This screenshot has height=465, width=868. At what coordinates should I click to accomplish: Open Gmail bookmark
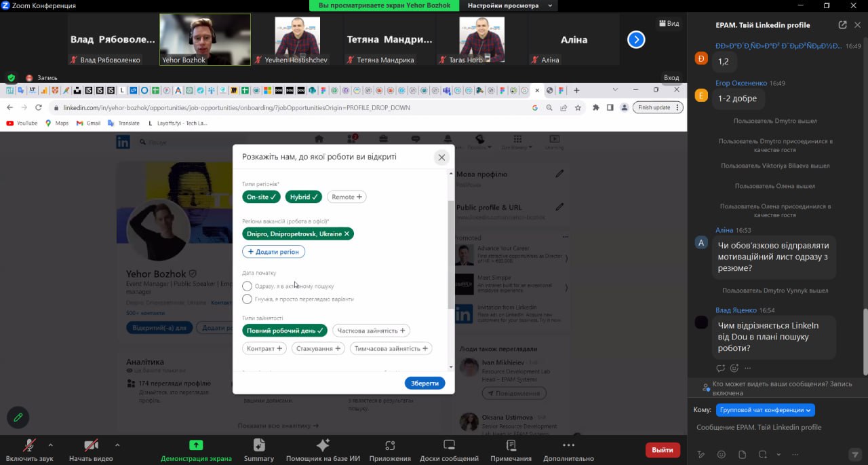(x=89, y=123)
